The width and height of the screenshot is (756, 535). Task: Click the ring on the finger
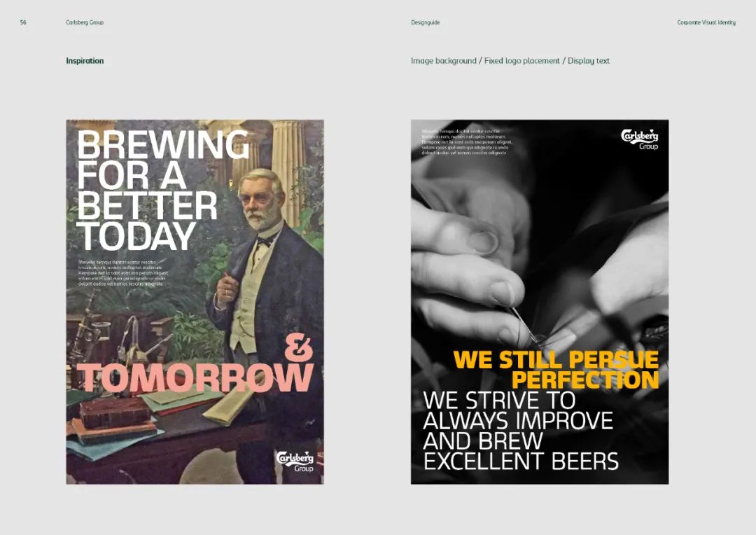pos(484,242)
